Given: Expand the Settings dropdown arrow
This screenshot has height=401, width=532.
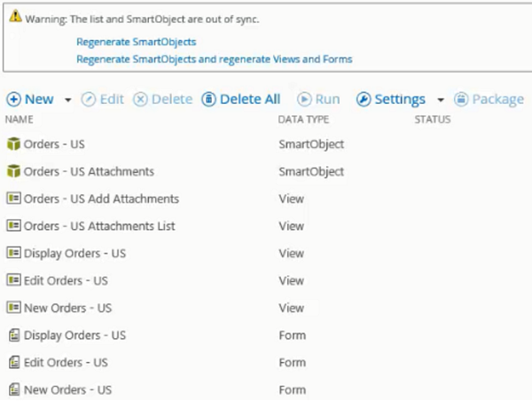Looking at the screenshot, I should 441,100.
